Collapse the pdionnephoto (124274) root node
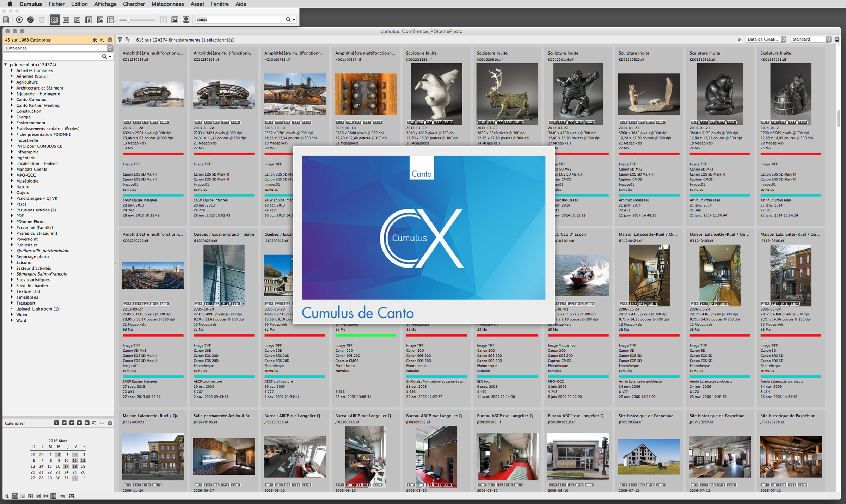Screen dimensions: 846x504 coord(6,64)
